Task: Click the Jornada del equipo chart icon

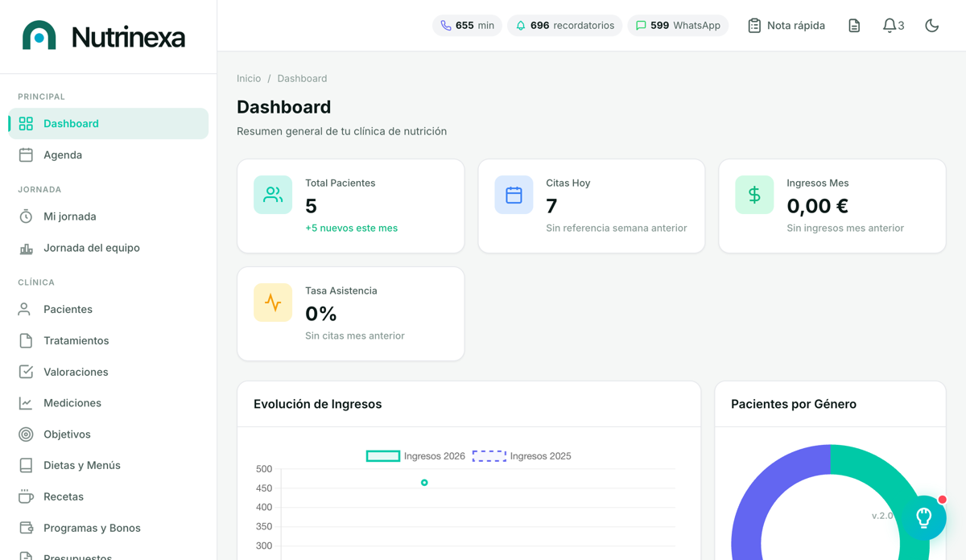Action: tap(26, 248)
